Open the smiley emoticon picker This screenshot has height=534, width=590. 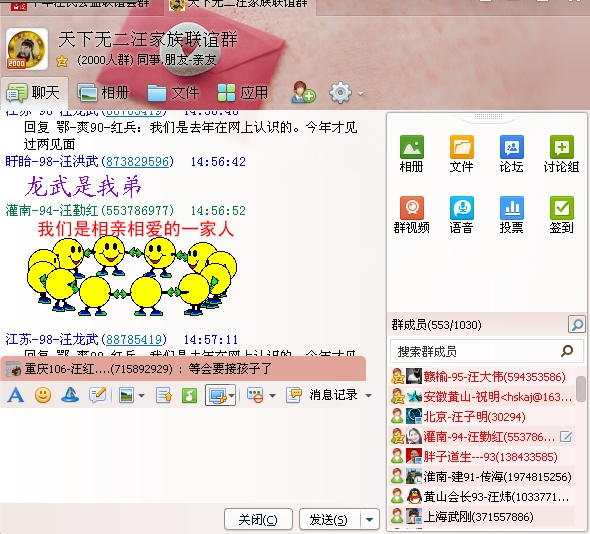[43, 395]
